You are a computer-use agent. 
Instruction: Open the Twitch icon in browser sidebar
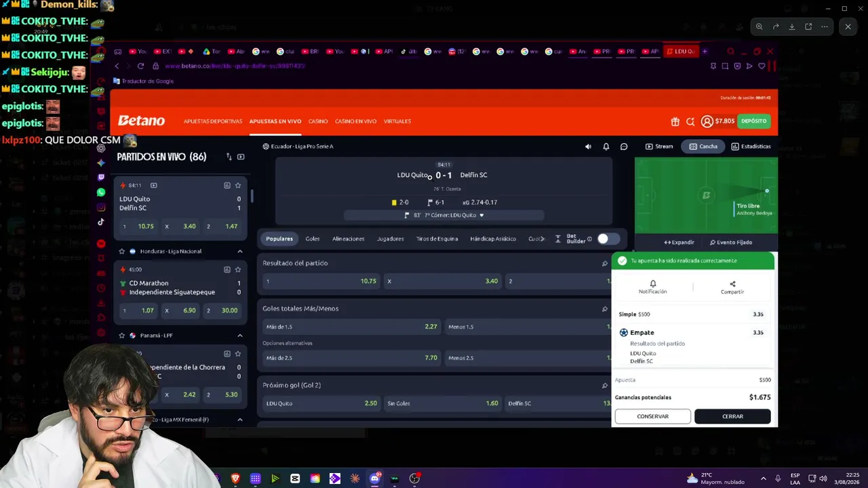coord(101,178)
